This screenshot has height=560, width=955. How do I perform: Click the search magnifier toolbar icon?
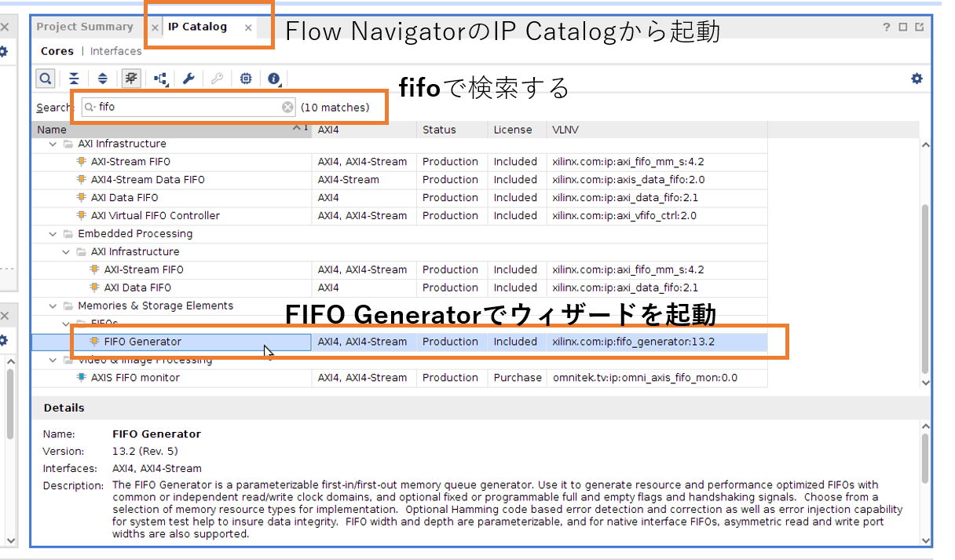(46, 79)
